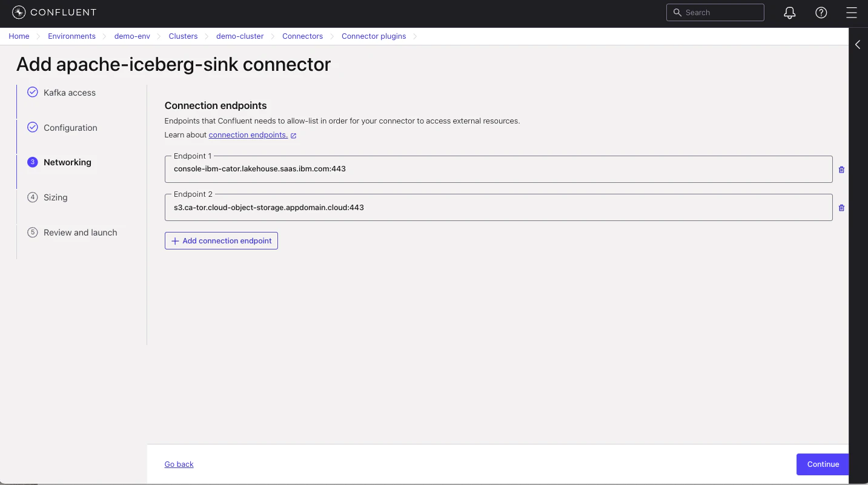The height and width of the screenshot is (485, 868).
Task: Expand the collapsed right side panel
Action: (858, 45)
